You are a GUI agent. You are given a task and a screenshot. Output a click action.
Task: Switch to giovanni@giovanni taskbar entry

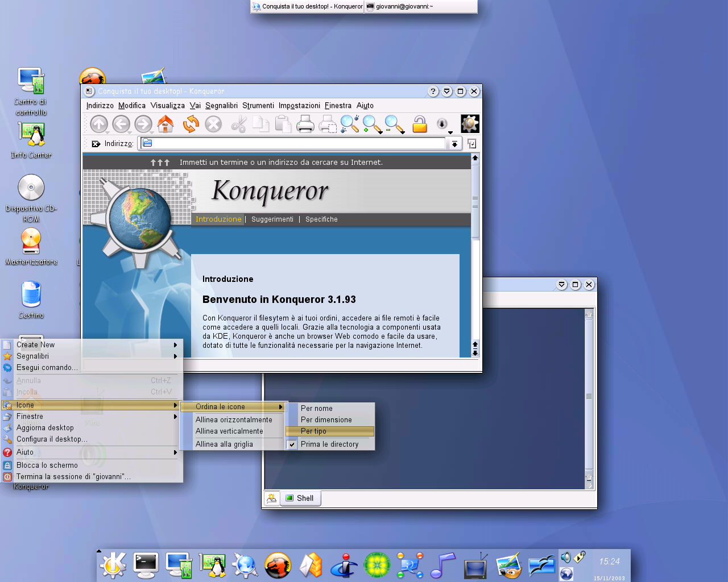[420, 7]
